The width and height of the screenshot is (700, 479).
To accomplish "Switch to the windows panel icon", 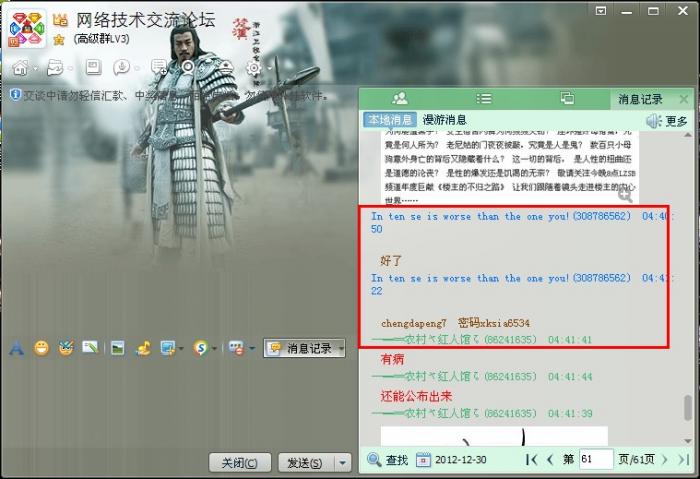I will click(567, 98).
